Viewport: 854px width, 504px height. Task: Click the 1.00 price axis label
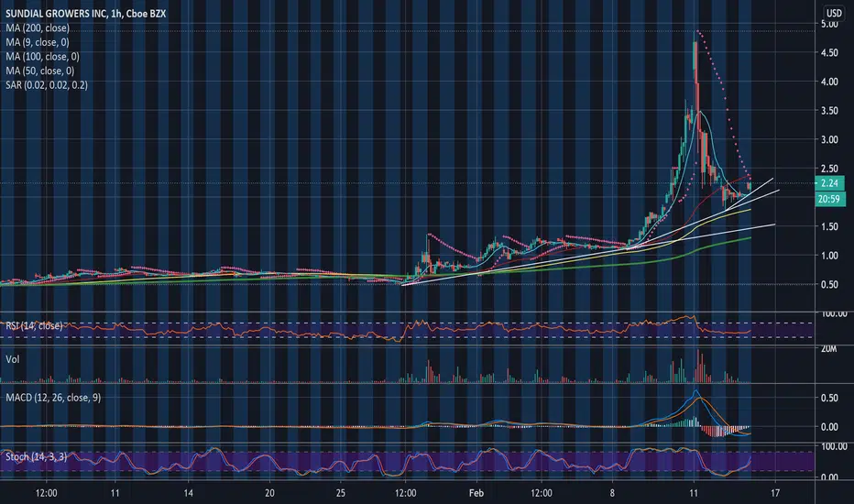point(829,256)
